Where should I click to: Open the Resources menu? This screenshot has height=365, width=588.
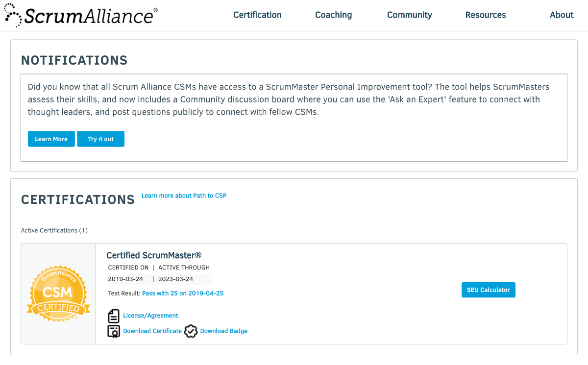[486, 15]
